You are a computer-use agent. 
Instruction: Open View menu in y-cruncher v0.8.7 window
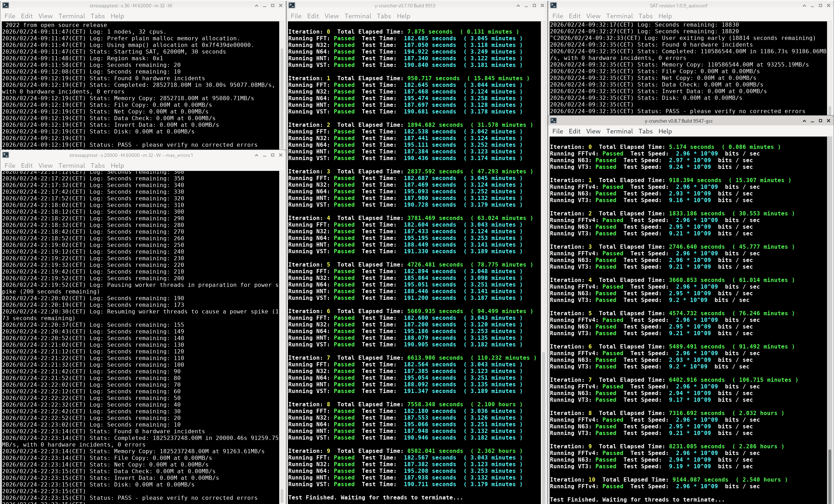click(x=593, y=131)
